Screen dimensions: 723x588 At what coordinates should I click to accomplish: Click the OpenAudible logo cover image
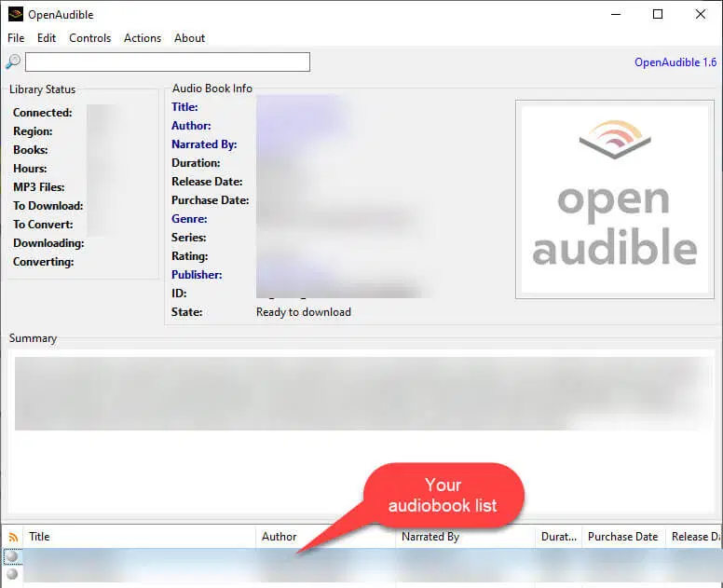(x=614, y=199)
